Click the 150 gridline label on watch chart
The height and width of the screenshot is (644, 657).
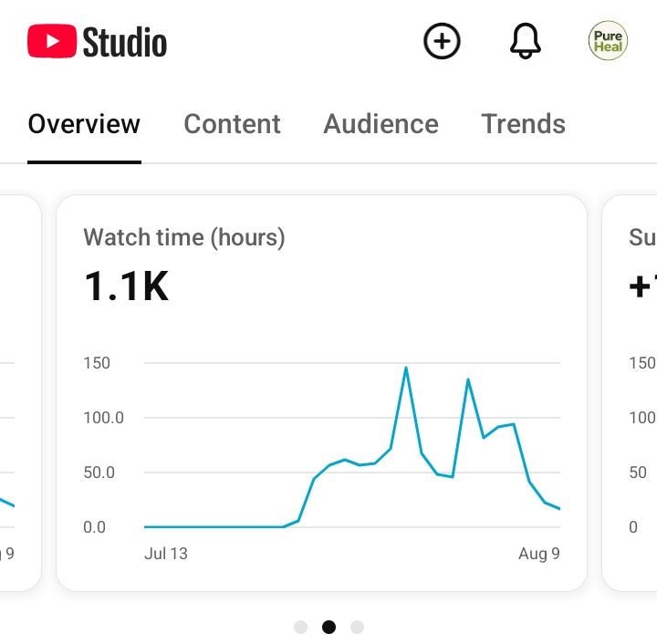(x=97, y=363)
